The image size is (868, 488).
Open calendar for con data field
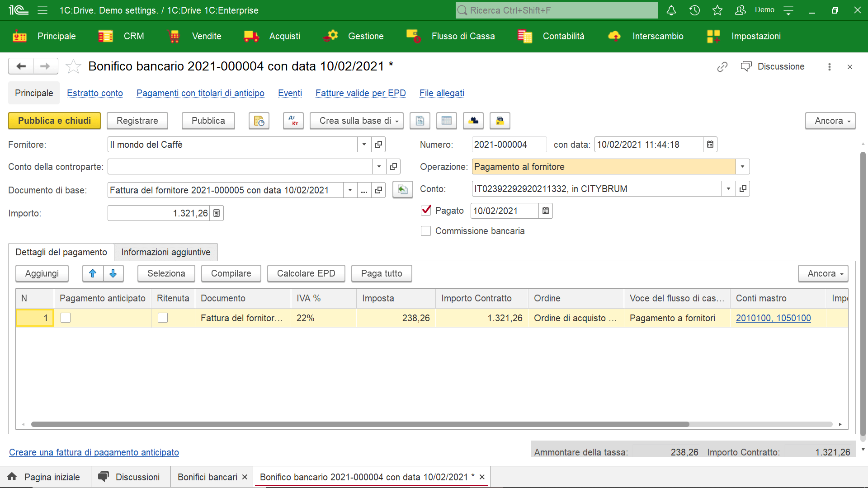coord(710,145)
